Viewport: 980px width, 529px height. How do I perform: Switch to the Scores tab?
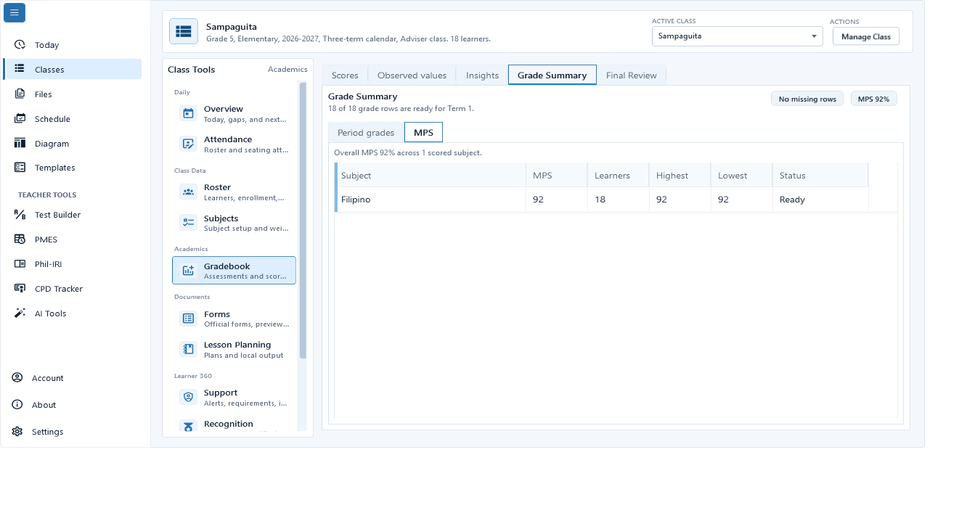click(345, 75)
